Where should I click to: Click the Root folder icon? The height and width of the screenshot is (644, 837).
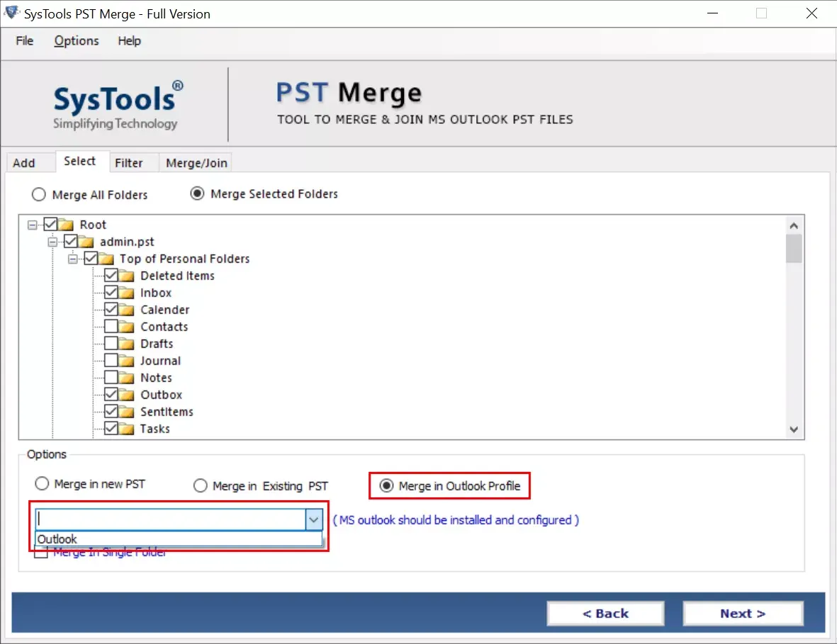coord(66,225)
